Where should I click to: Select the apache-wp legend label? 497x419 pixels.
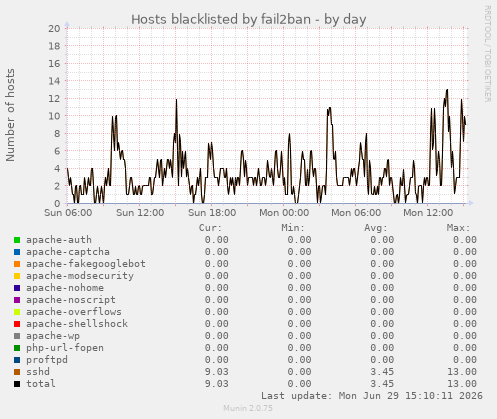coord(53,336)
